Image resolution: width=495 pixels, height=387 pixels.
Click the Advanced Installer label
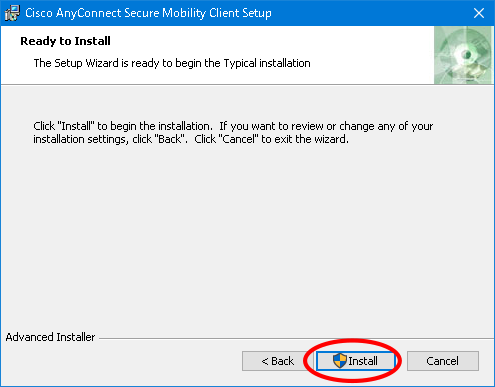(x=50, y=337)
